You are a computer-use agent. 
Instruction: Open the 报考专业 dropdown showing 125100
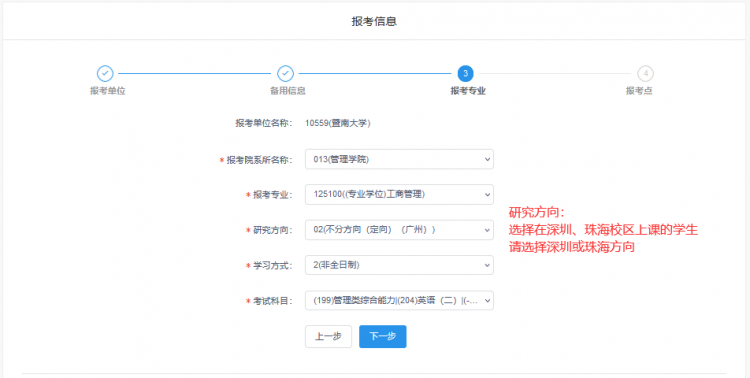(399, 194)
